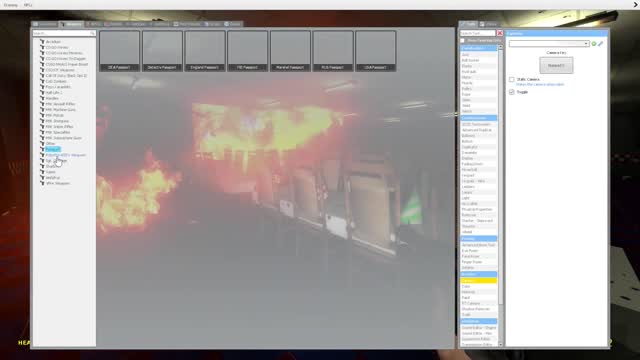
Task: Open the Dupes tab
Action: click(212, 24)
